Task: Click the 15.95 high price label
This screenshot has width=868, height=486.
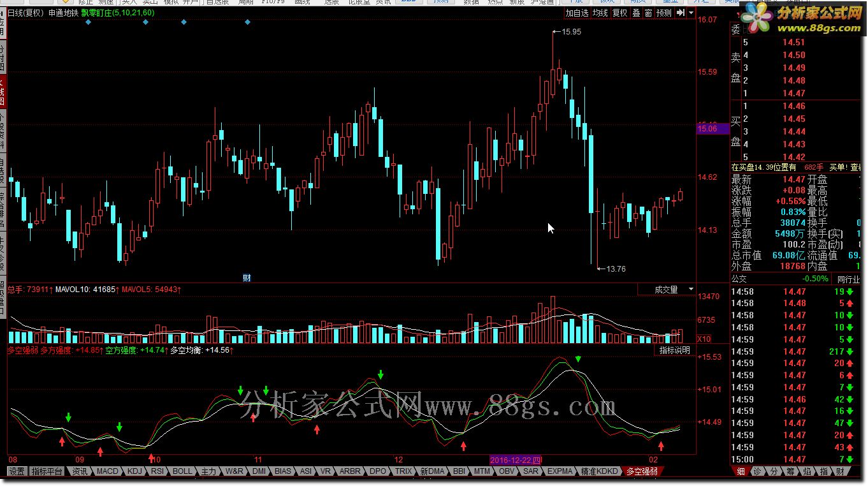Action: 572,32
